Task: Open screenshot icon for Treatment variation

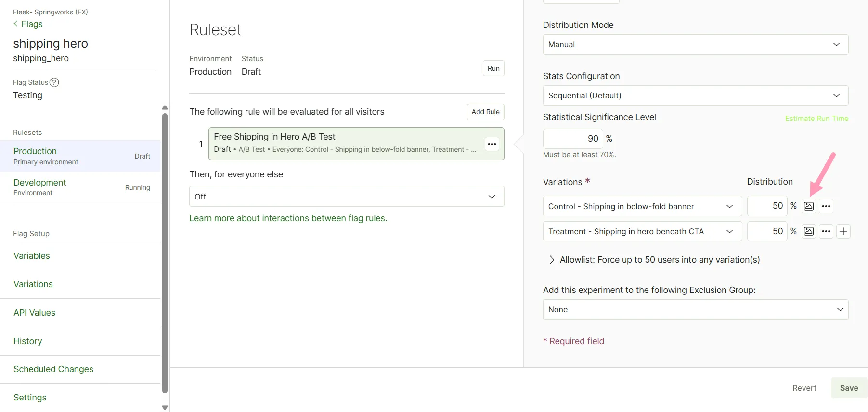Action: click(x=809, y=231)
